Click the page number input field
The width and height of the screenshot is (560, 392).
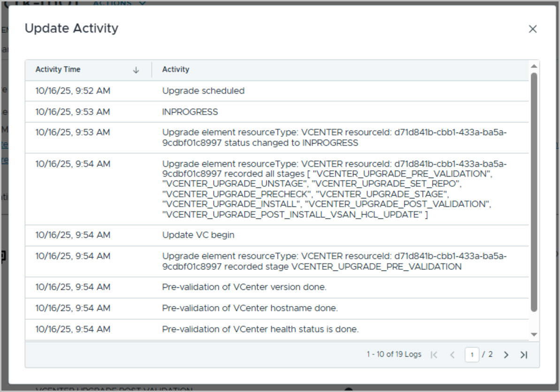click(x=472, y=355)
